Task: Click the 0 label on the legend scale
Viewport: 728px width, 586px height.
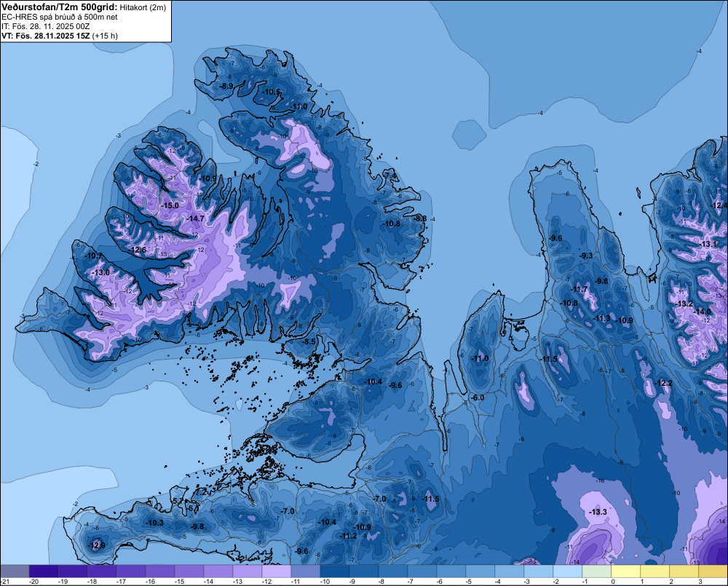Action: [613, 582]
